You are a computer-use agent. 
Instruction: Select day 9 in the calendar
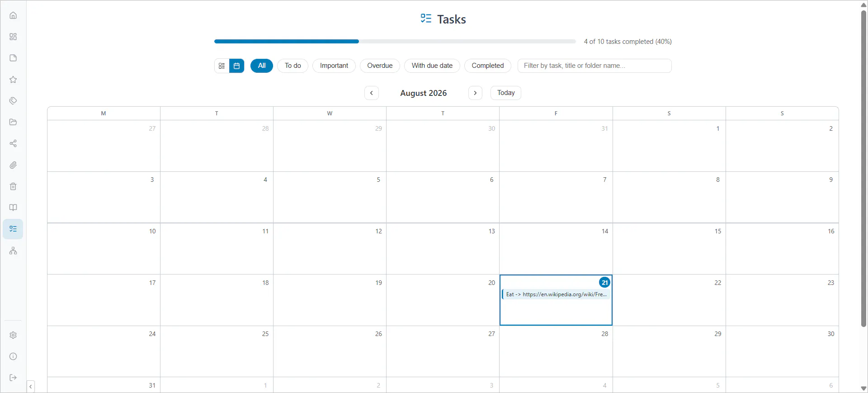coord(782,197)
